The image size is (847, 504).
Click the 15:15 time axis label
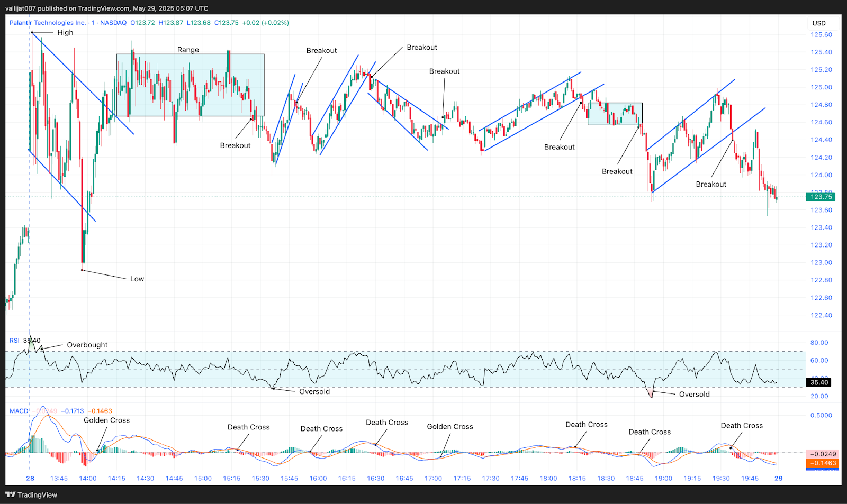231,478
